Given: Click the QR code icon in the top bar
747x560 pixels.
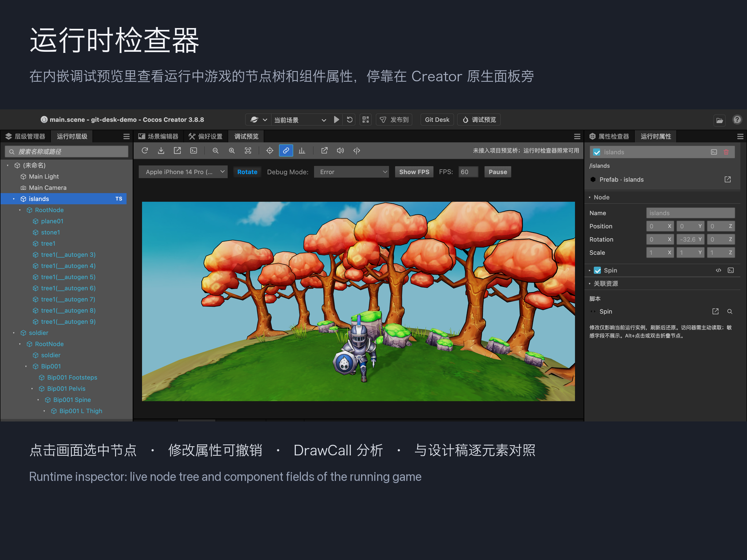Looking at the screenshot, I should click(365, 120).
